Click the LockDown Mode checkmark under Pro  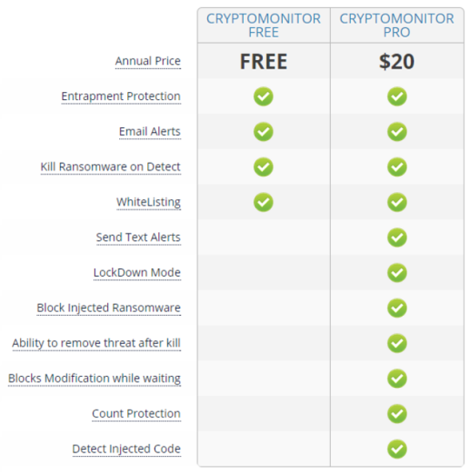coord(397,272)
